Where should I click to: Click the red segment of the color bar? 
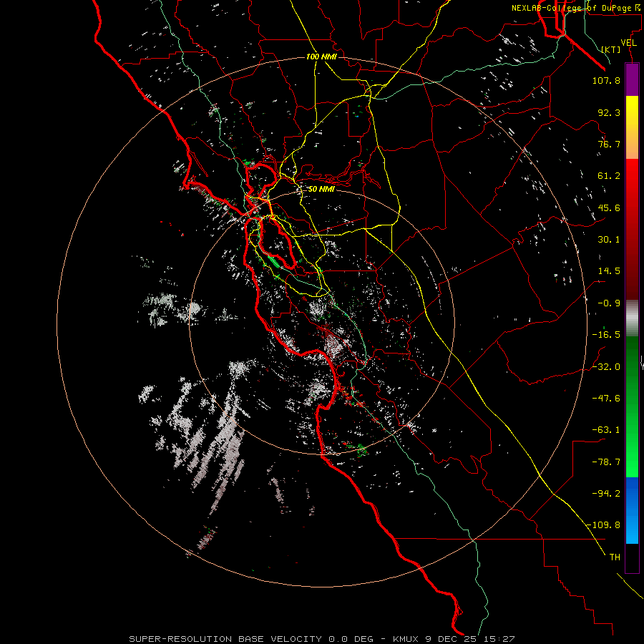(632, 229)
